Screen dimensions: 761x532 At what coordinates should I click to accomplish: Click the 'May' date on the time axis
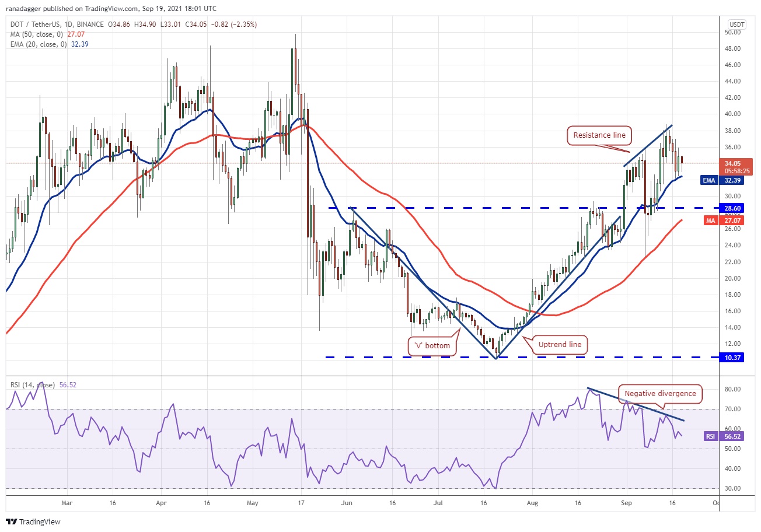(x=253, y=502)
